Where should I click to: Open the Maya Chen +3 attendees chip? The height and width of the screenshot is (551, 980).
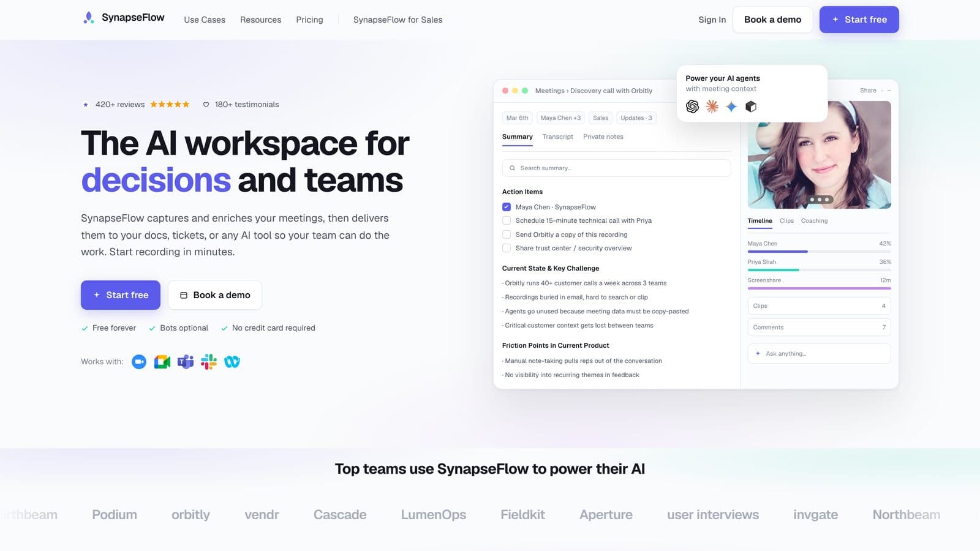pyautogui.click(x=560, y=118)
